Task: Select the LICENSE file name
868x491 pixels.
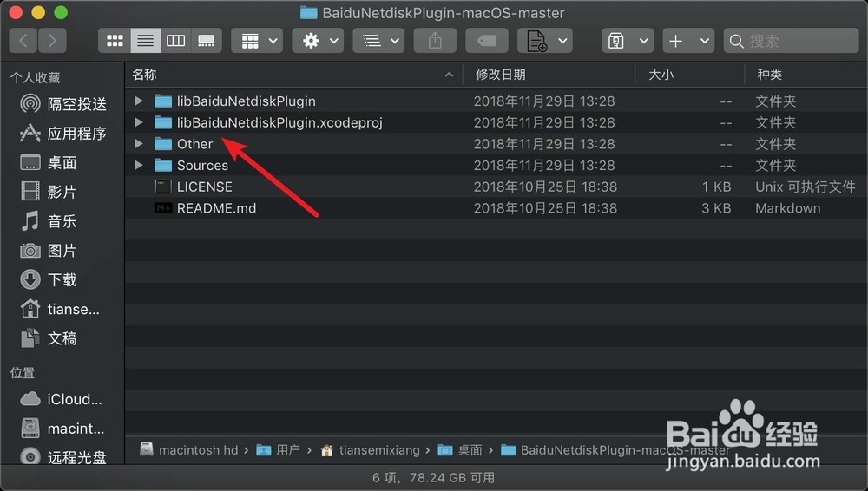Action: [205, 187]
